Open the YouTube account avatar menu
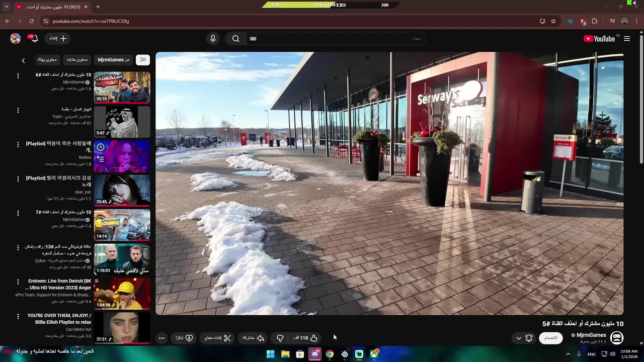Viewport: 644px width, 362px height. point(16,38)
